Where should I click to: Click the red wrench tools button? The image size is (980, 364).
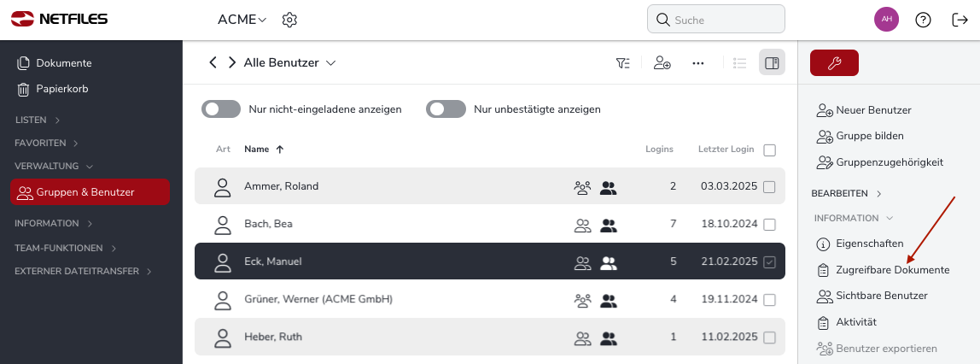834,62
